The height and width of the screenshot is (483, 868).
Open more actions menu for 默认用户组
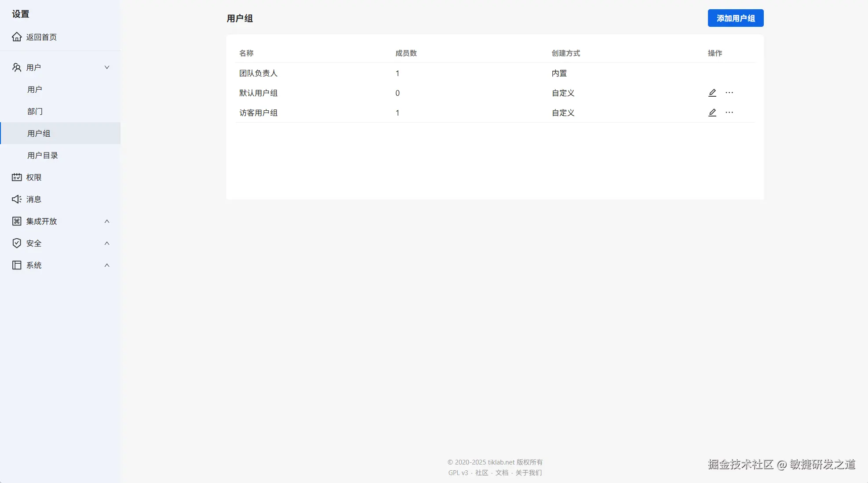[x=729, y=93]
